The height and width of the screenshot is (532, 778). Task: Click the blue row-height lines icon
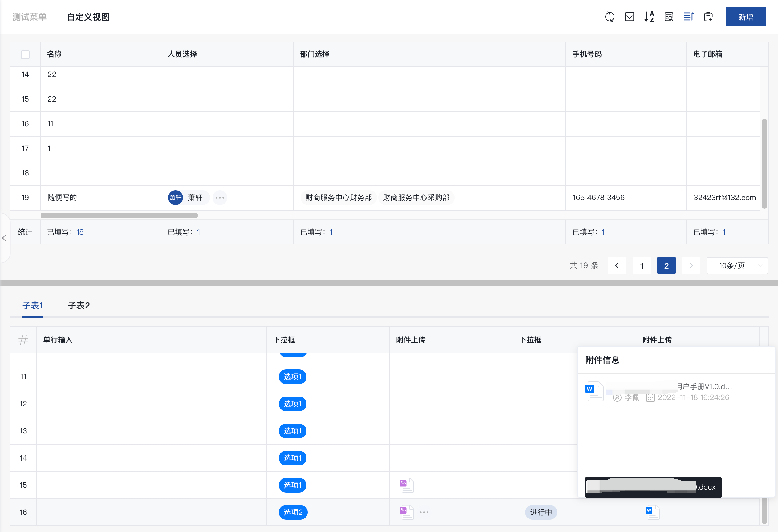point(689,17)
